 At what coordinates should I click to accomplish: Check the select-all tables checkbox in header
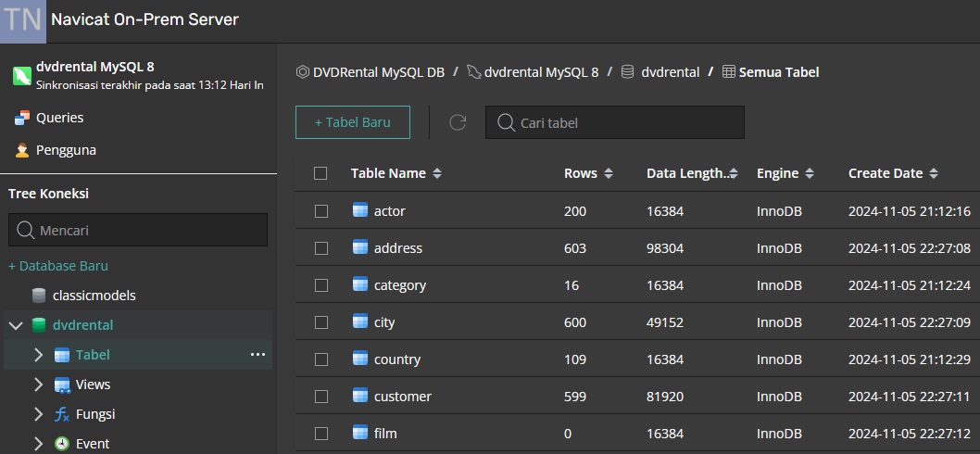[x=320, y=173]
